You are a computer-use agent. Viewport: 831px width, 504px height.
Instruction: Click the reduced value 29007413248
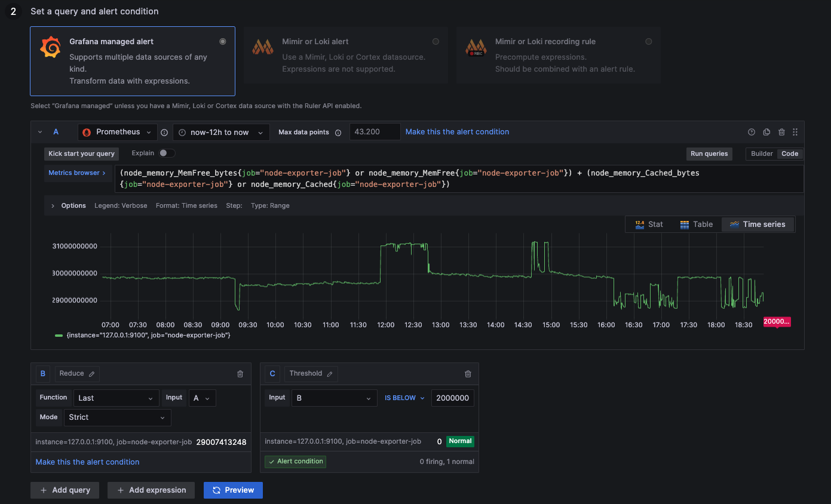click(x=221, y=442)
